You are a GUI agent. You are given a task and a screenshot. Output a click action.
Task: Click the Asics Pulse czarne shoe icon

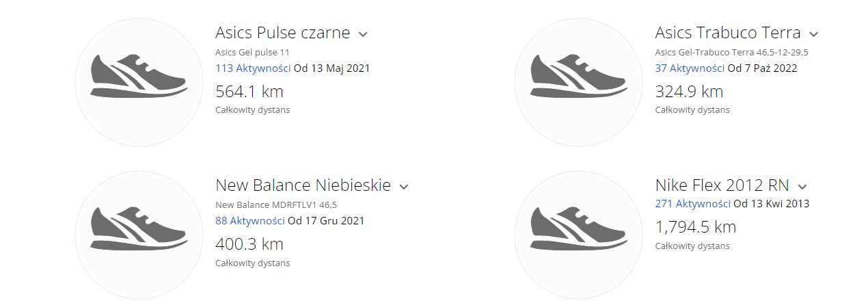click(x=139, y=82)
